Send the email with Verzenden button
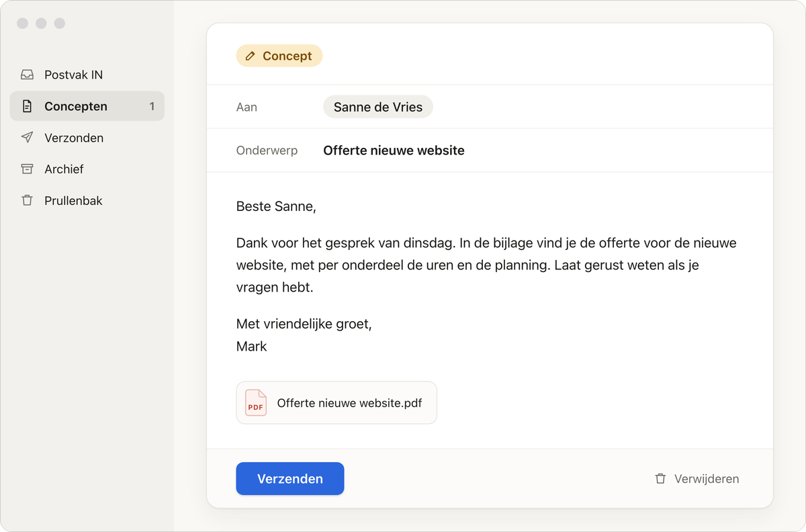The height and width of the screenshot is (532, 806). [290, 479]
